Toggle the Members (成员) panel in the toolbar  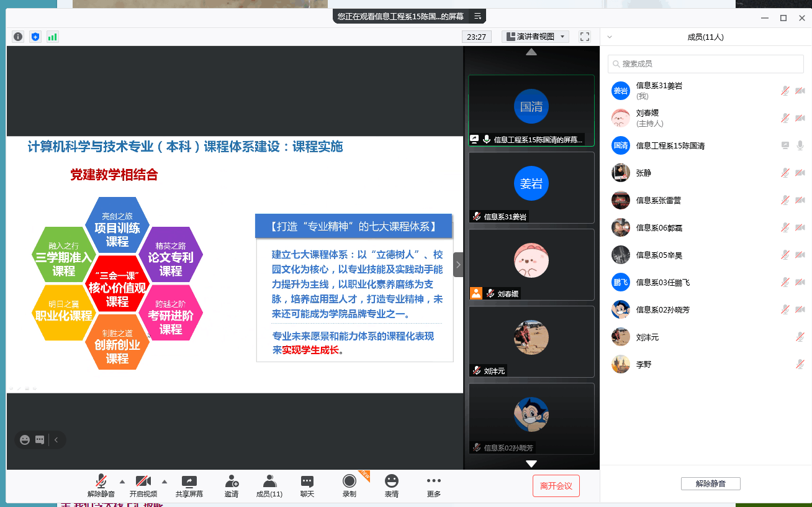point(269,486)
